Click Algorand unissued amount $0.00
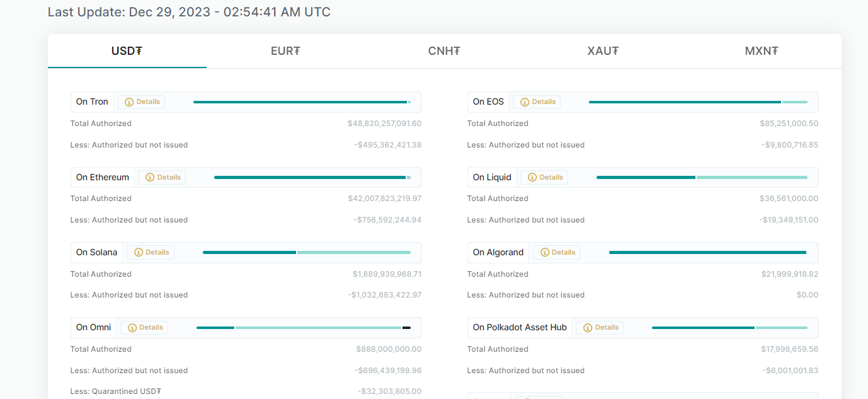The image size is (868, 399). (808, 295)
